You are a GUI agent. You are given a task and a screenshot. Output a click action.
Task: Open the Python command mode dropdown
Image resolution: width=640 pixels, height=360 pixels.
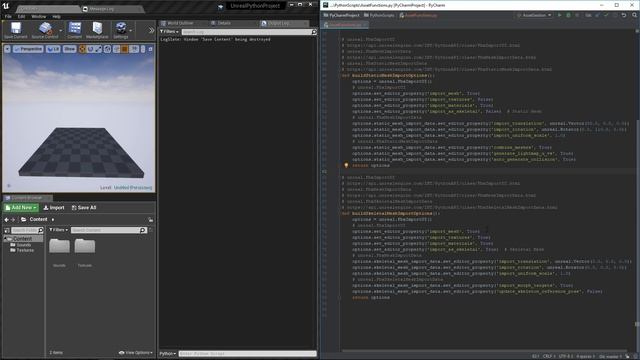[168, 354]
